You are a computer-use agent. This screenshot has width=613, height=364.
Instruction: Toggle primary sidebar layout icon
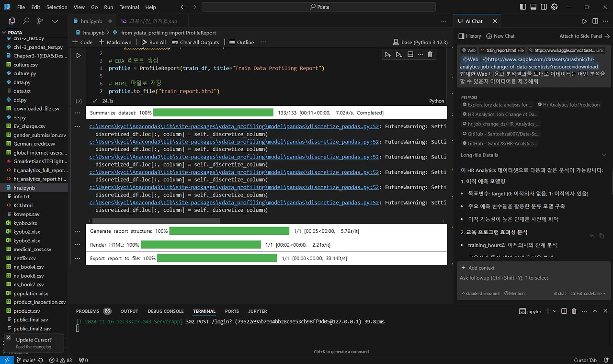tap(522, 7)
